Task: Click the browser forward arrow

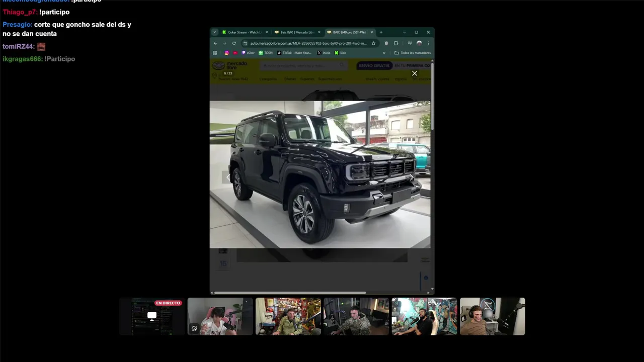Action: [x=224, y=43]
